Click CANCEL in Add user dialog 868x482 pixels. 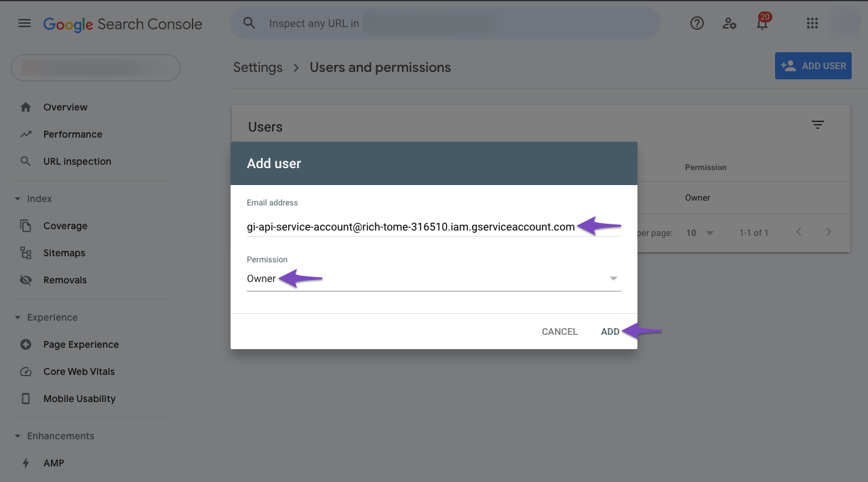[559, 332]
